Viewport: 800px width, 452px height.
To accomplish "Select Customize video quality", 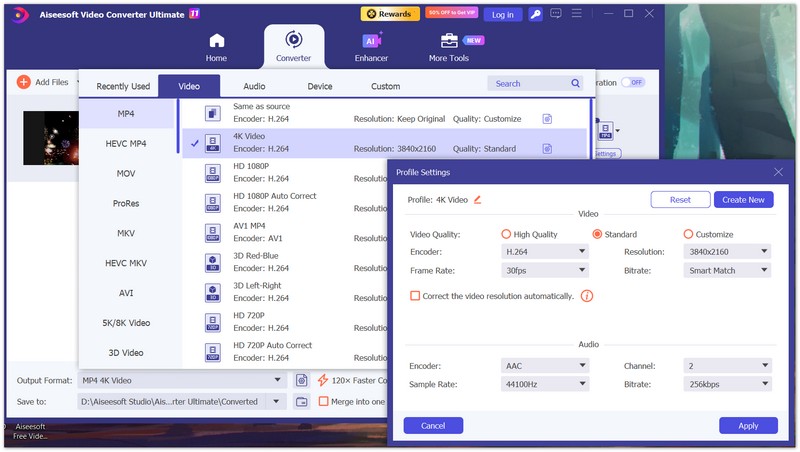I will (x=688, y=234).
